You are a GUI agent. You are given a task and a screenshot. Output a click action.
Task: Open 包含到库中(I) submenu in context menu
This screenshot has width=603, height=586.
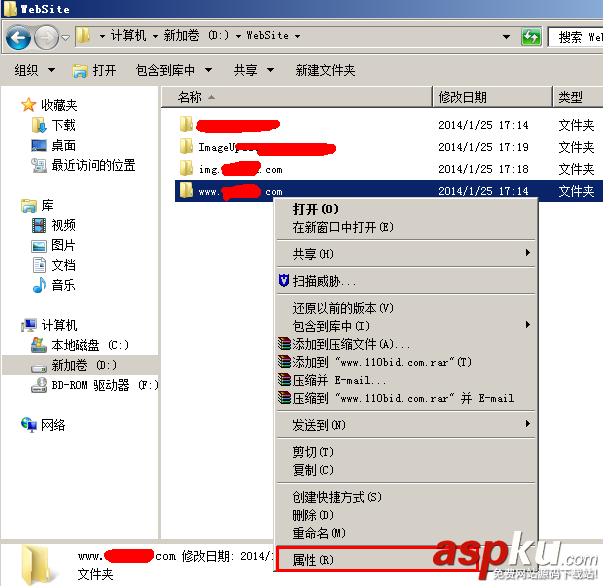(x=406, y=326)
